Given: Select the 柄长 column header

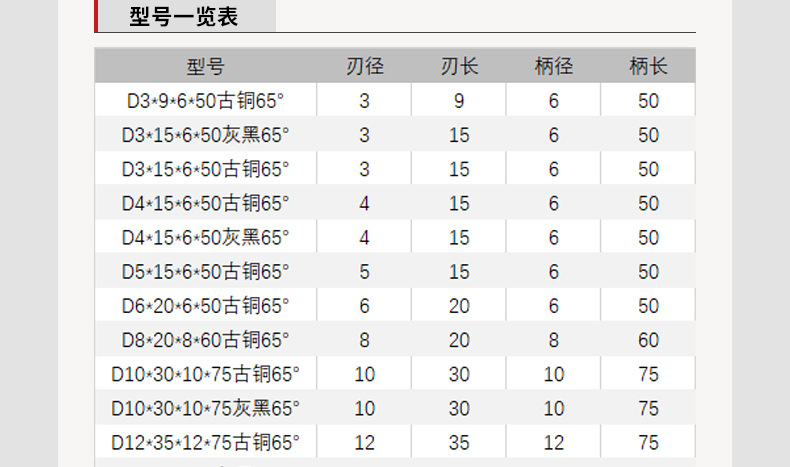Looking at the screenshot, I should point(648,67).
